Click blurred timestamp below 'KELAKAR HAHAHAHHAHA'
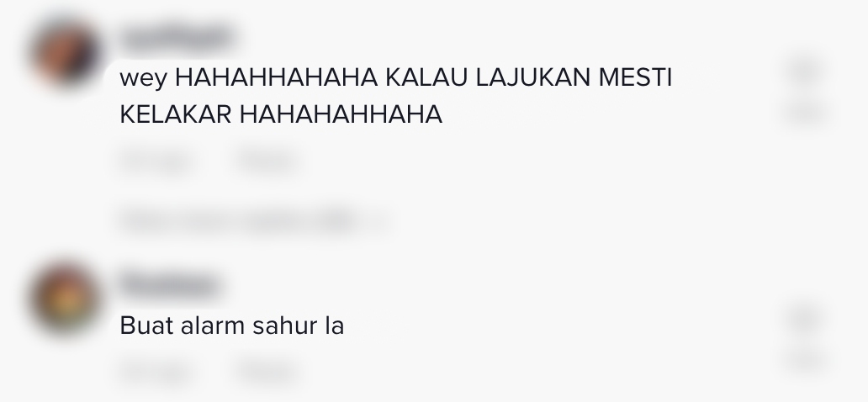The height and width of the screenshot is (402, 868). click(x=156, y=161)
